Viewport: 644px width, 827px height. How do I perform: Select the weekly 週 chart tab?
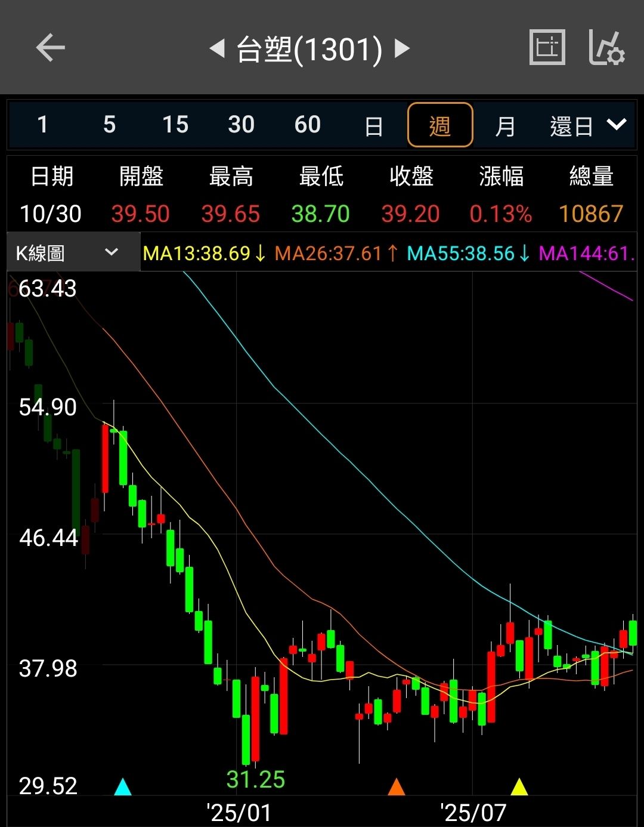(440, 125)
